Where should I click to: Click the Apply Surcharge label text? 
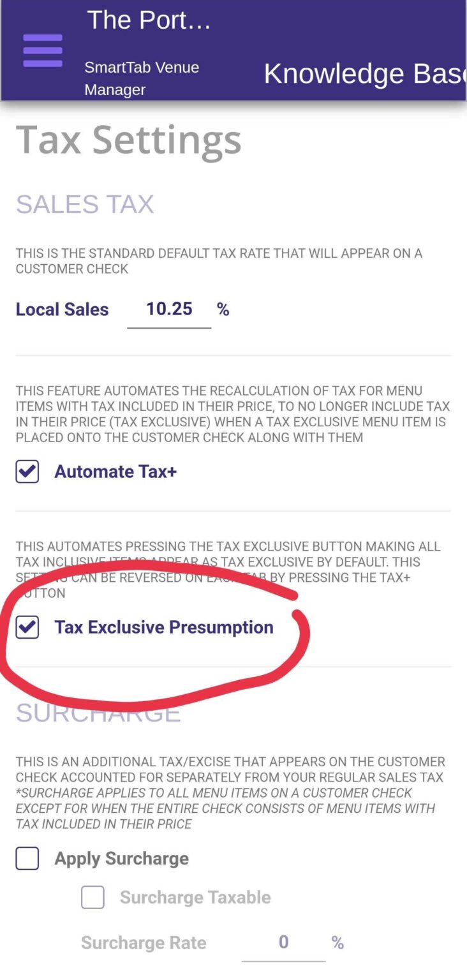(x=122, y=858)
